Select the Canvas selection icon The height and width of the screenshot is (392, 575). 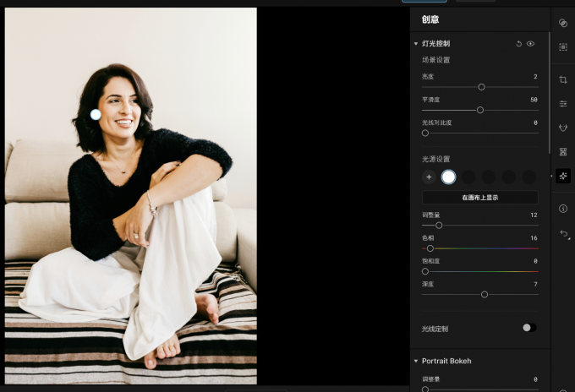(x=563, y=47)
